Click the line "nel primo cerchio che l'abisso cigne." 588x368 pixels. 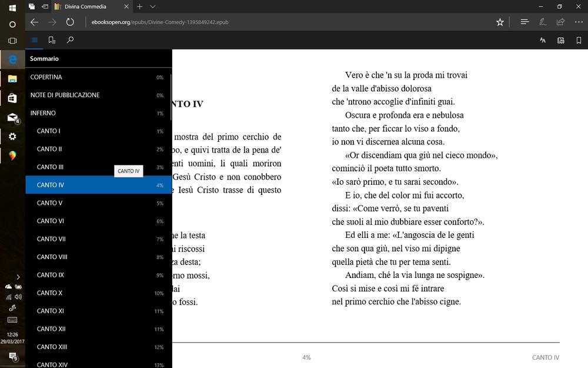coord(396,301)
